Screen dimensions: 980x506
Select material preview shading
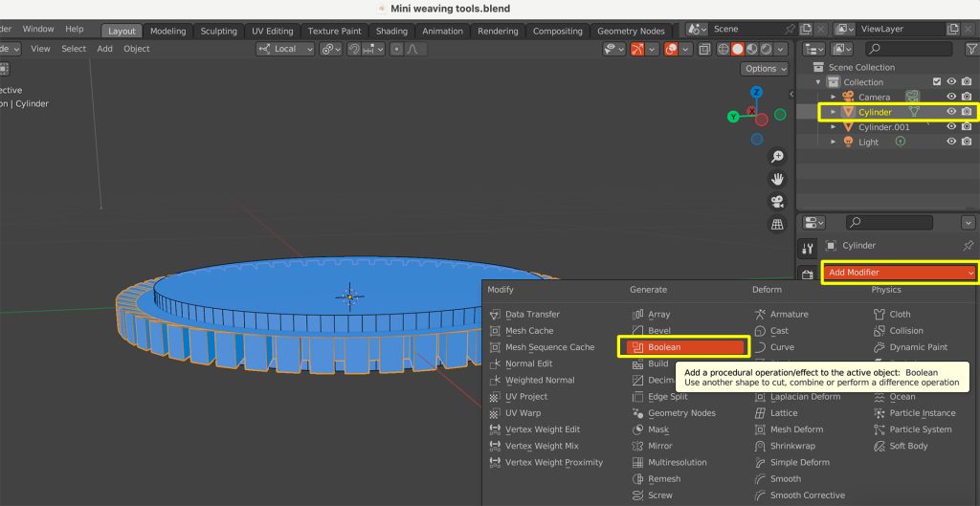coord(752,49)
